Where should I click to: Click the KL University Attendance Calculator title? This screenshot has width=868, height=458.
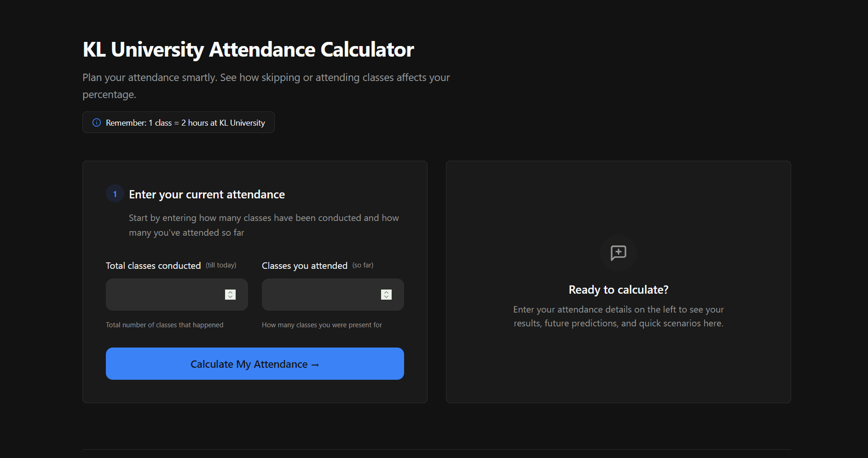click(248, 49)
